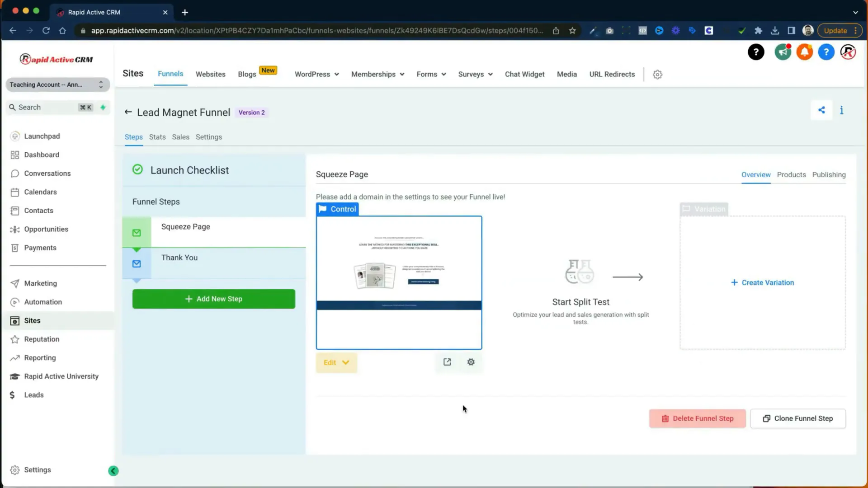Switch to the Funnels tab
Image resolution: width=868 pixels, height=488 pixels.
170,74
